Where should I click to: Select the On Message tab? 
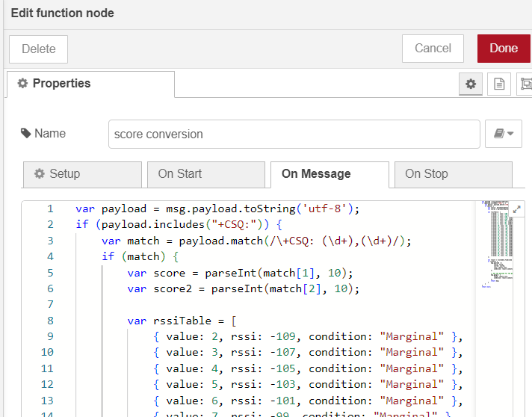[x=329, y=174]
